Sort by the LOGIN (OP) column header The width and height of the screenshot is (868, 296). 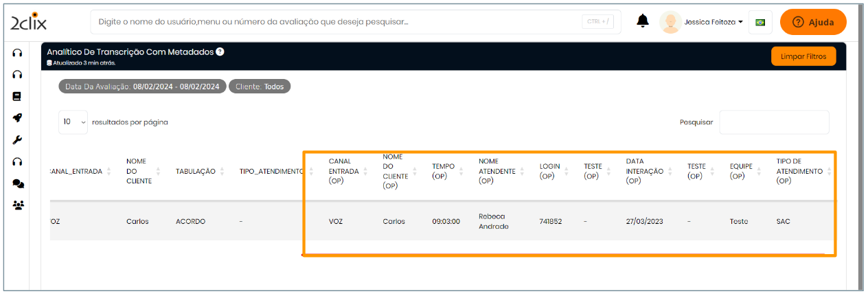pyautogui.click(x=549, y=171)
